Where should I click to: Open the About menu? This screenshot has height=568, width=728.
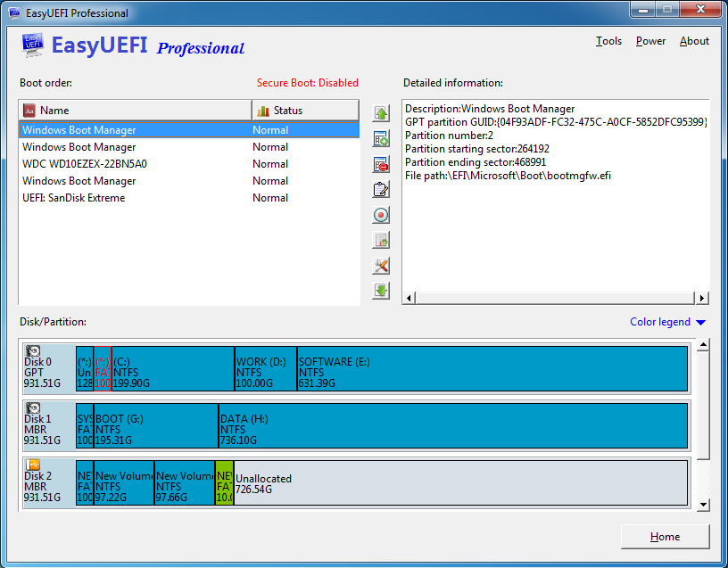[x=694, y=41]
